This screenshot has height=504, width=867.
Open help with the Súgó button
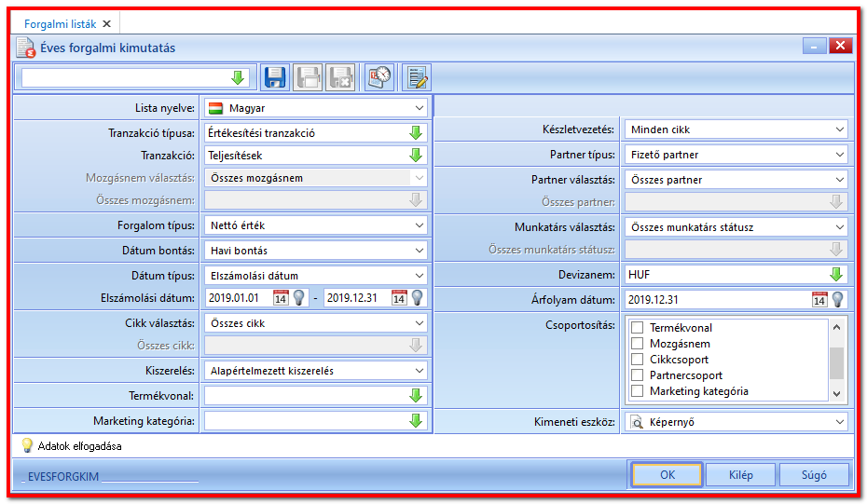pyautogui.click(x=814, y=475)
